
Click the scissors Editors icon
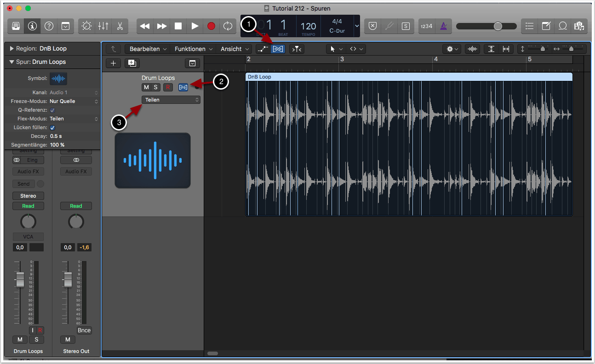(x=120, y=26)
